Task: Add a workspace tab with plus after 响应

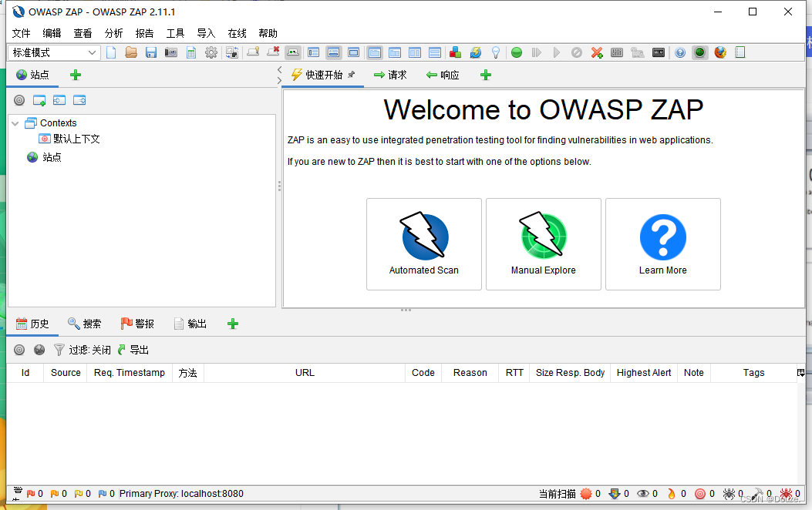Action: coord(485,75)
